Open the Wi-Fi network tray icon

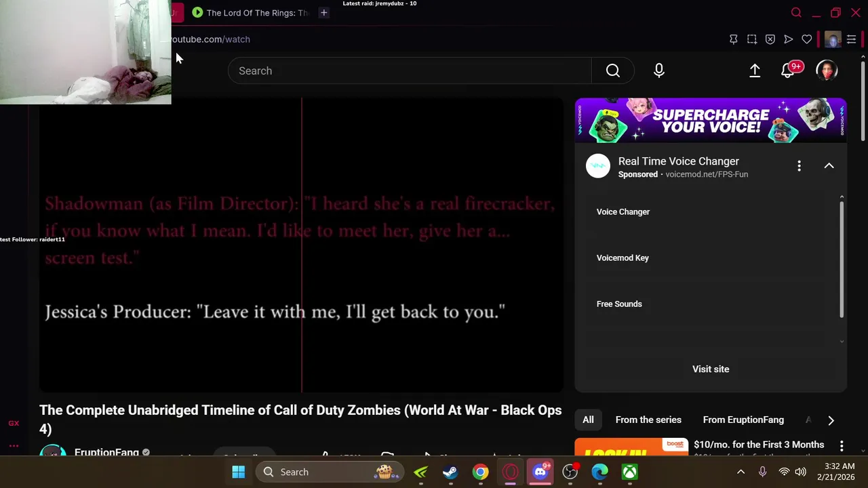[x=784, y=472]
